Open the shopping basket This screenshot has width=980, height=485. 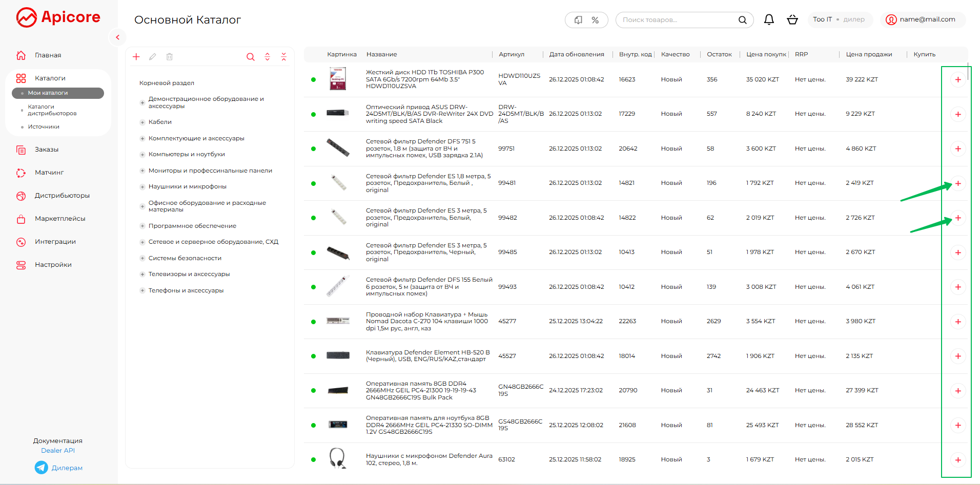[792, 20]
